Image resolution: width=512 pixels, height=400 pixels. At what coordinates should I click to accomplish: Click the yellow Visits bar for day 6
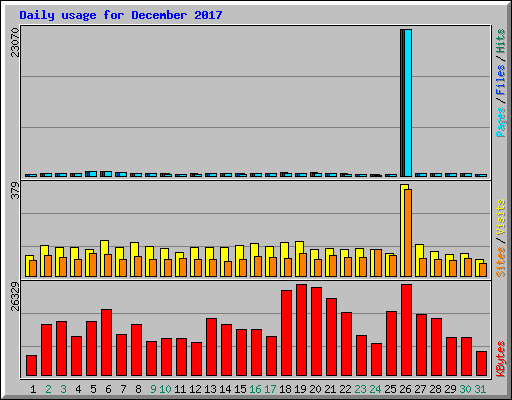tap(104, 258)
